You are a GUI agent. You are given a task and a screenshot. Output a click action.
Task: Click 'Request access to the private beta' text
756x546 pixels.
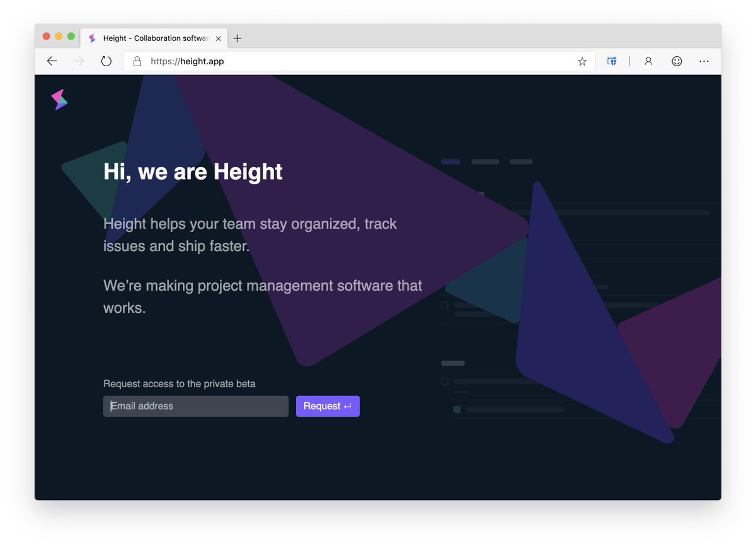click(180, 383)
